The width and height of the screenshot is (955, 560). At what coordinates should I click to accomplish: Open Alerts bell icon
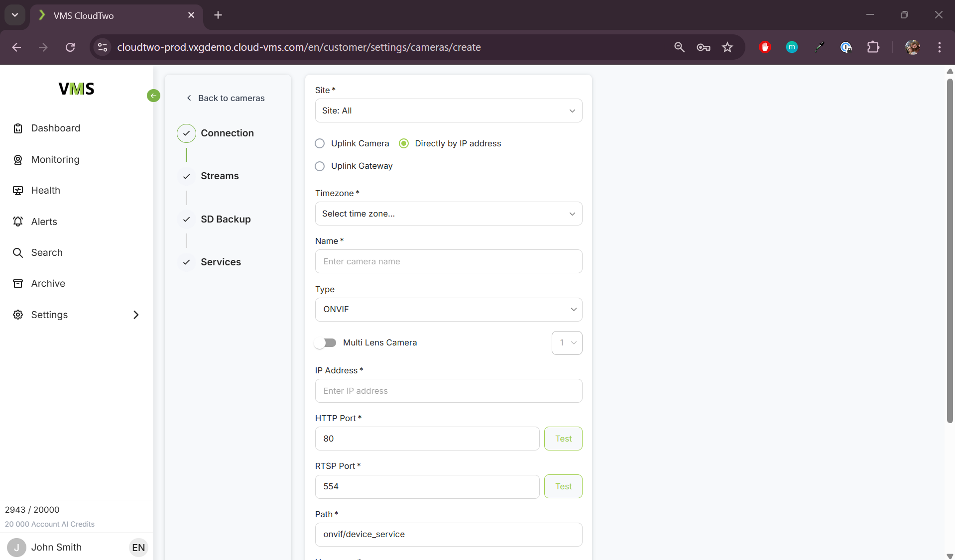point(18,222)
